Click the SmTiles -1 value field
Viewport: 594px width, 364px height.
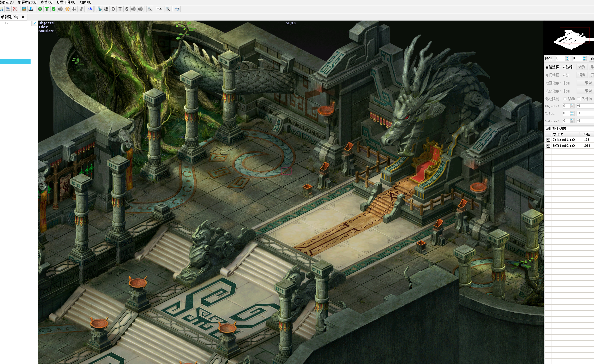click(x=585, y=120)
